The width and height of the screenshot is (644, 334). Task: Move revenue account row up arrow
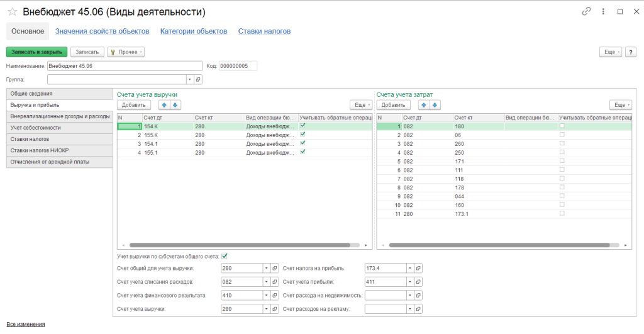click(x=164, y=105)
